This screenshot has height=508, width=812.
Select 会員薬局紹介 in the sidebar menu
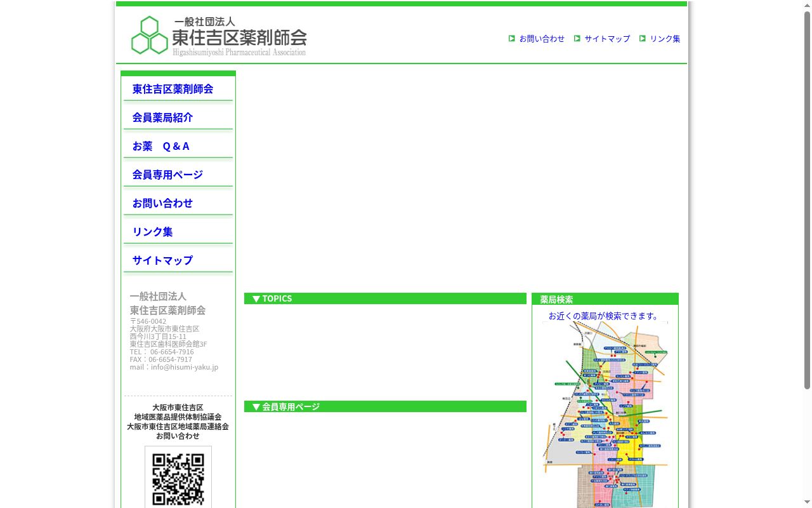[162, 117]
